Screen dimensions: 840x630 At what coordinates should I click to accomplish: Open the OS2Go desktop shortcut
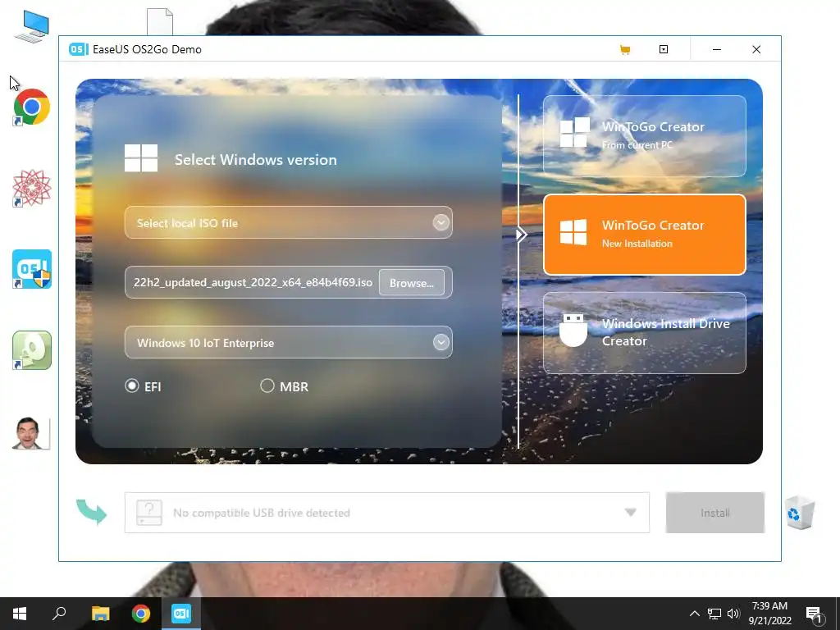coord(32,269)
